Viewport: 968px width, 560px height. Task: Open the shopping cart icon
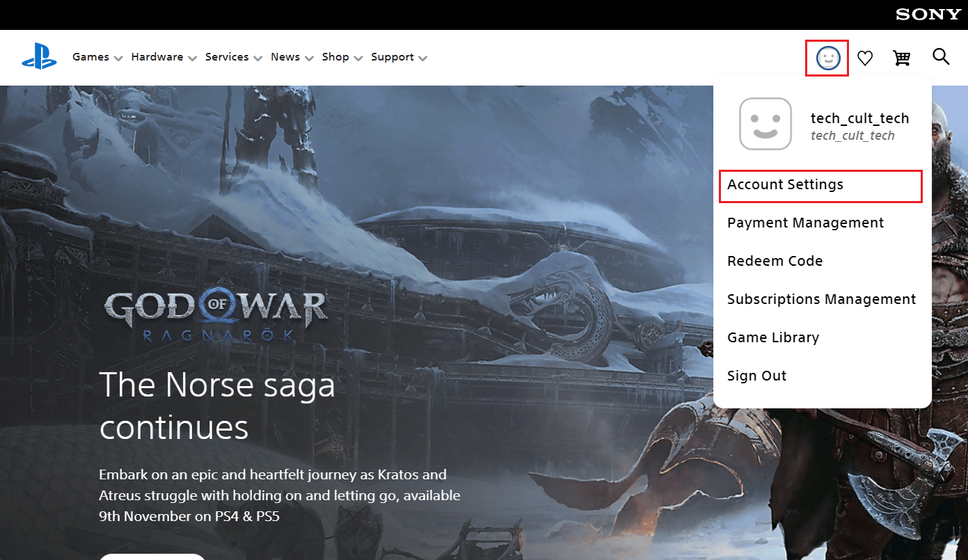(902, 58)
